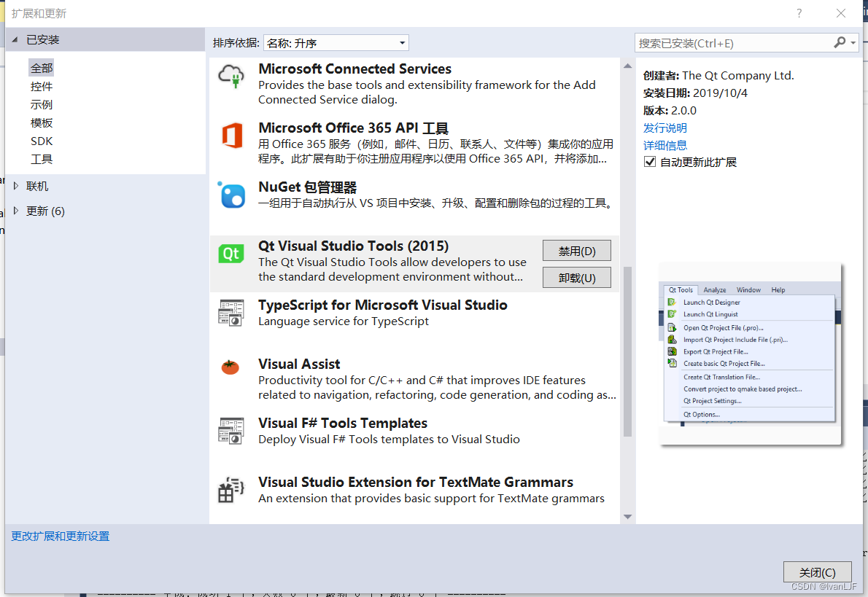Close the 扩展和更新 dialog window
Image resolution: width=868 pixels, height=597 pixels.
point(841,13)
